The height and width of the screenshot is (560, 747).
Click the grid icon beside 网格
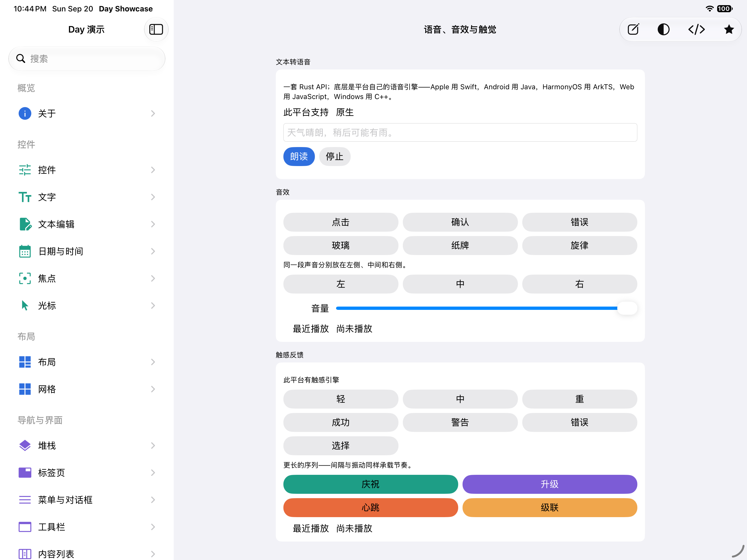[x=25, y=389]
